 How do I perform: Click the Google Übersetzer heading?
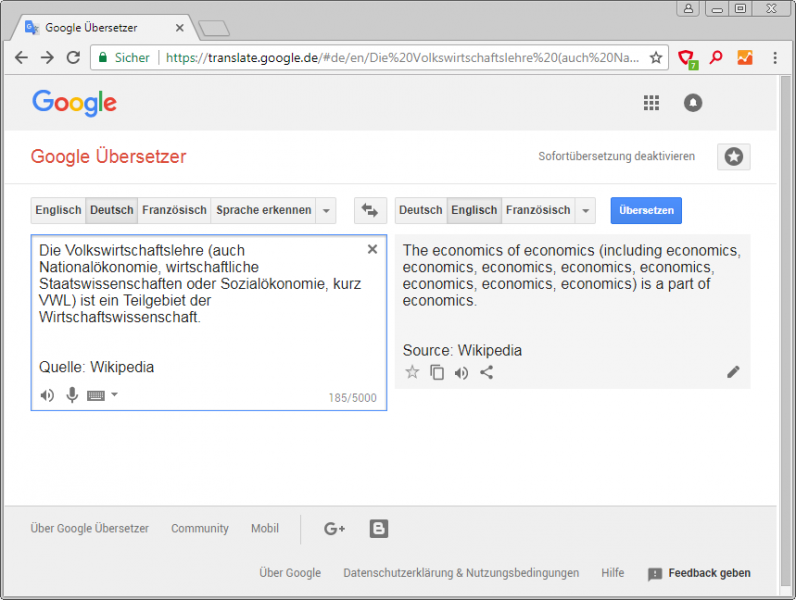pyautogui.click(x=109, y=156)
